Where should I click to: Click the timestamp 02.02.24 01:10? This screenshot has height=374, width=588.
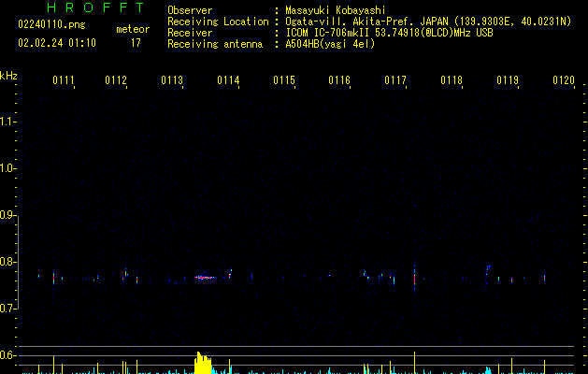[x=57, y=43]
